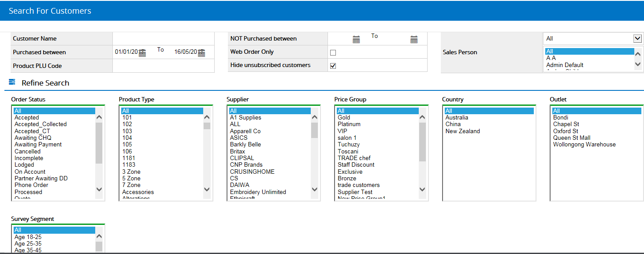Select New Zealand country
644x254 pixels.
tap(489, 131)
